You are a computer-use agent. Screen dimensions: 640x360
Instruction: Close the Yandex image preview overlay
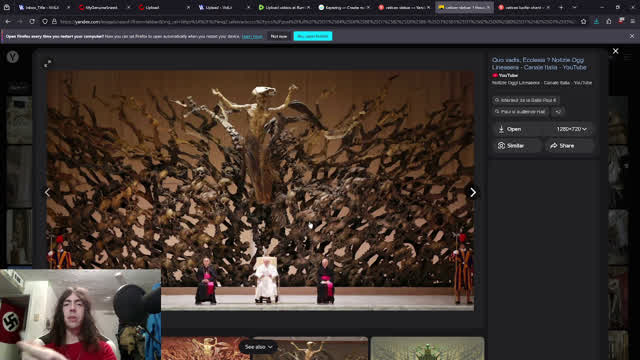click(616, 51)
